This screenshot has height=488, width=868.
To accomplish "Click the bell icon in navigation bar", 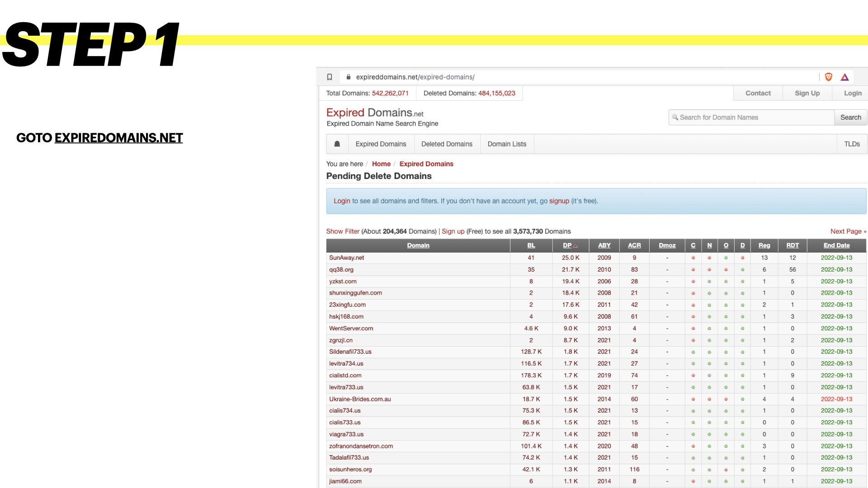I will [x=337, y=144].
